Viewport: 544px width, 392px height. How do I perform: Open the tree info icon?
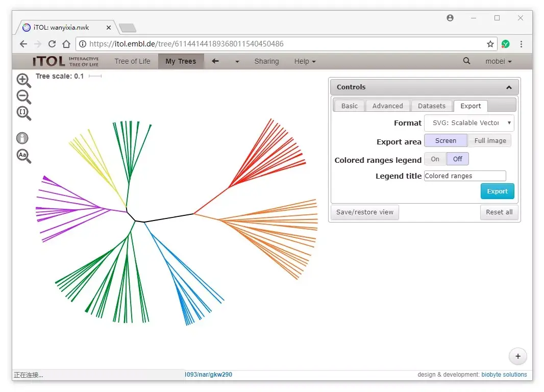pyautogui.click(x=22, y=138)
